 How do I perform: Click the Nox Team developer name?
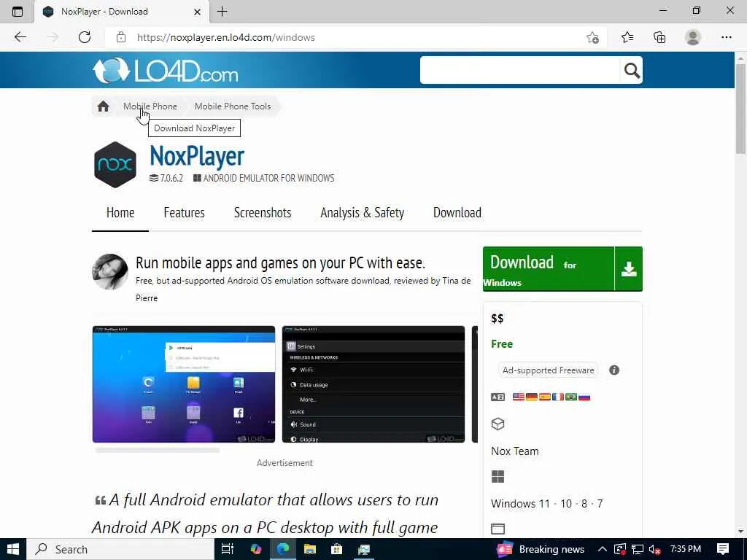tap(515, 451)
